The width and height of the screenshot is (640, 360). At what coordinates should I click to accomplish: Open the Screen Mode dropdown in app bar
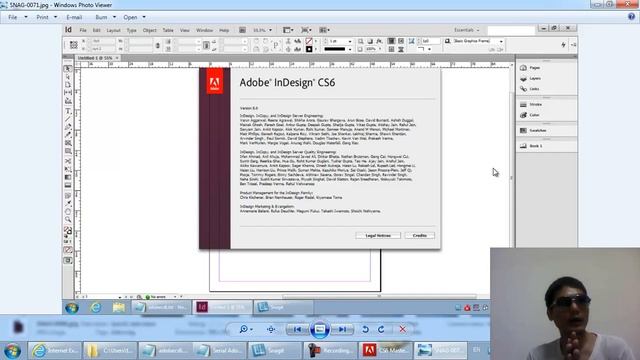306,30
